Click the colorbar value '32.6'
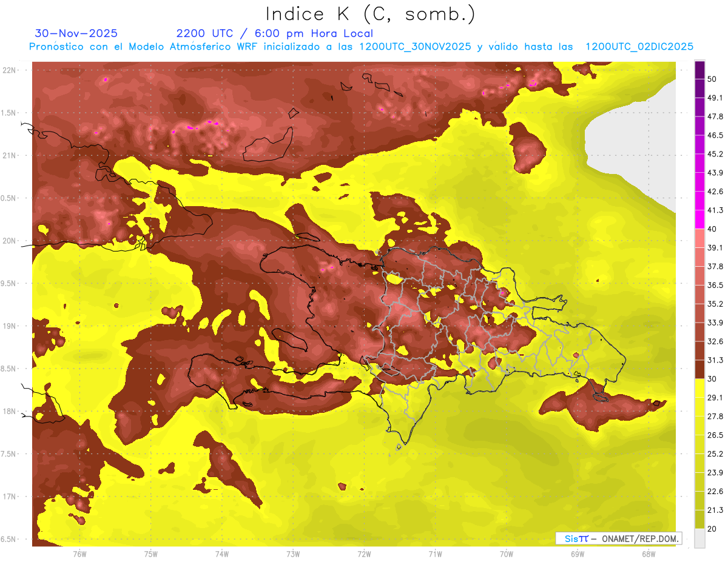This screenshot has width=728, height=562. pos(715,341)
